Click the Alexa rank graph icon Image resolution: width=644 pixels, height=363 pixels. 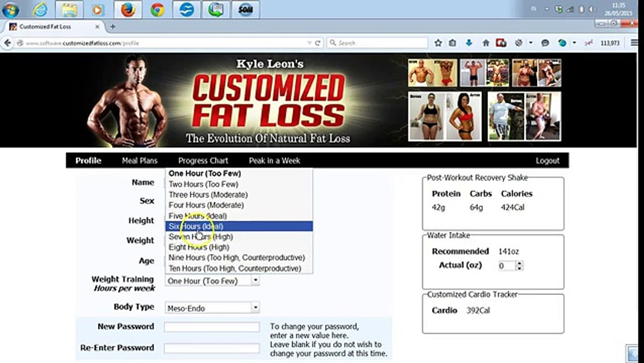coord(588,43)
